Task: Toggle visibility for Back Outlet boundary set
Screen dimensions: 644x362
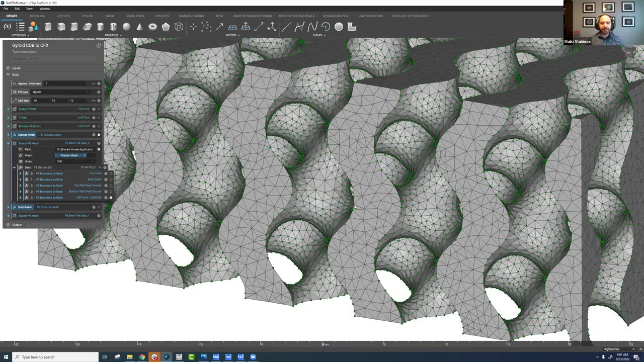Action: pos(111,179)
